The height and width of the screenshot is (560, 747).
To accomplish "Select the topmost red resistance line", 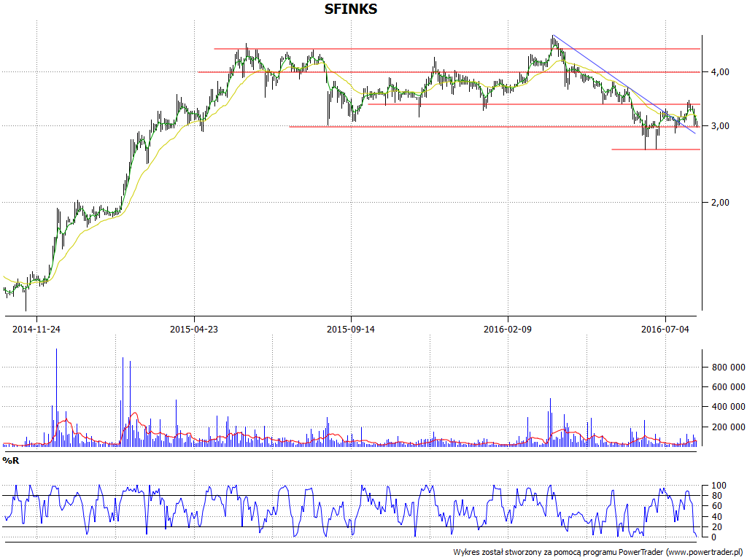I will click(457, 49).
